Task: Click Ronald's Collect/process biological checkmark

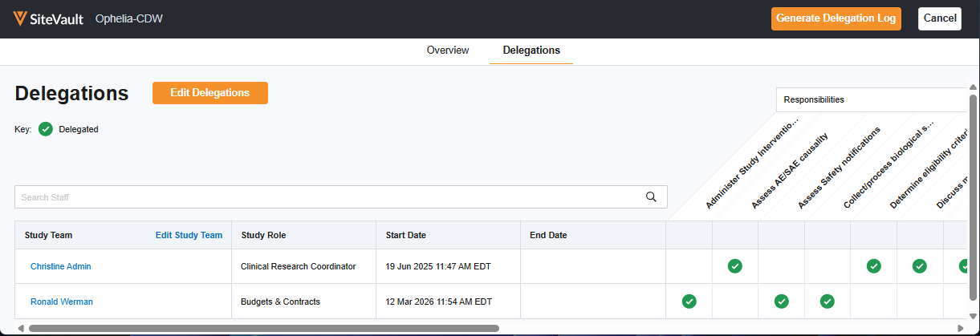Action: pos(828,302)
